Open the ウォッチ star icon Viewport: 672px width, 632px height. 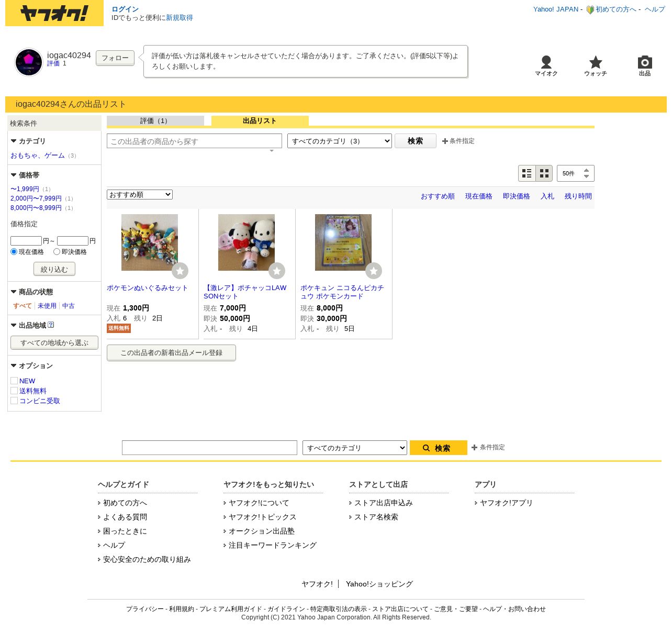pyautogui.click(x=596, y=62)
